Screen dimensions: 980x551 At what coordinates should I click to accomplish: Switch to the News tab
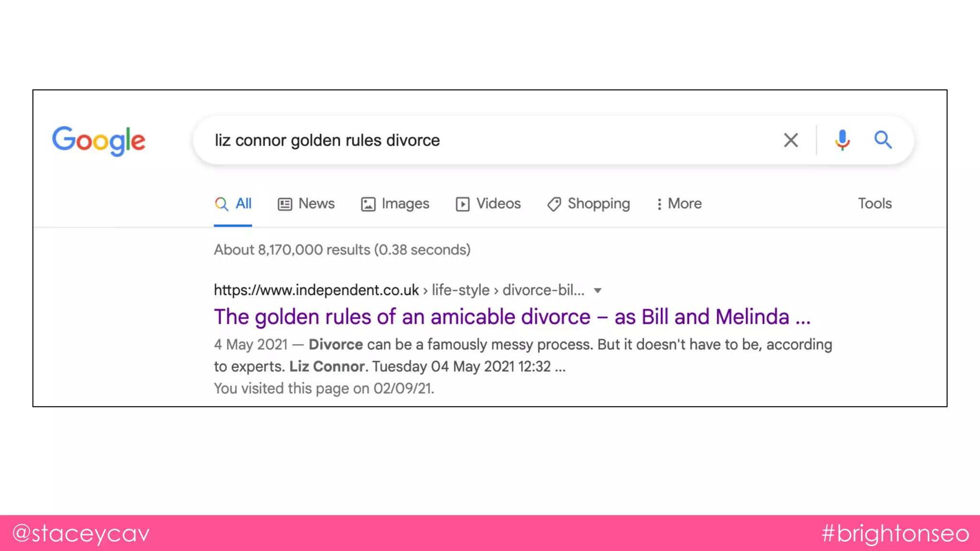(x=316, y=204)
